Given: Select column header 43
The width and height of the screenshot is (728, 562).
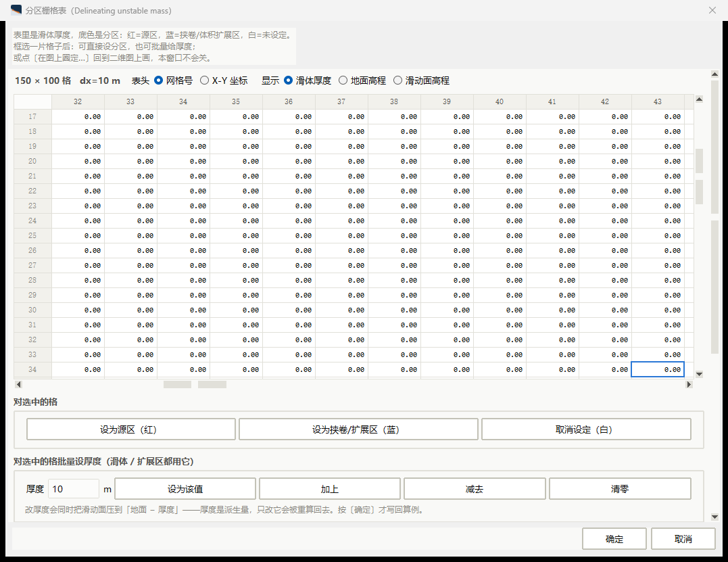Looking at the screenshot, I should point(658,101).
